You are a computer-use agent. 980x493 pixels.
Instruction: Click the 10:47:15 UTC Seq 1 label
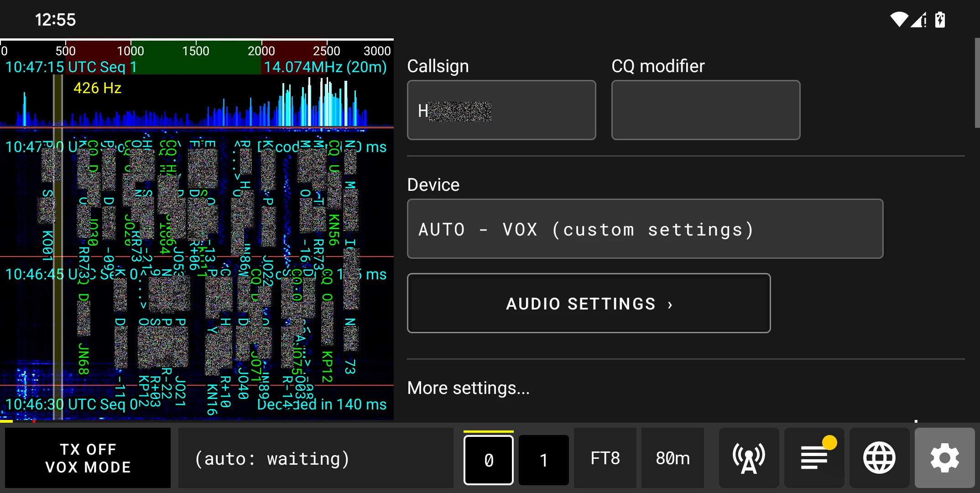(x=71, y=67)
